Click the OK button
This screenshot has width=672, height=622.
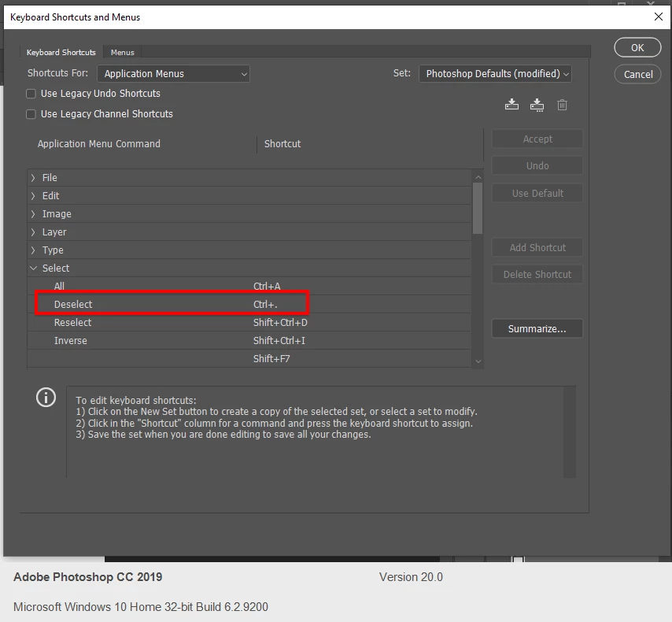[x=637, y=47]
